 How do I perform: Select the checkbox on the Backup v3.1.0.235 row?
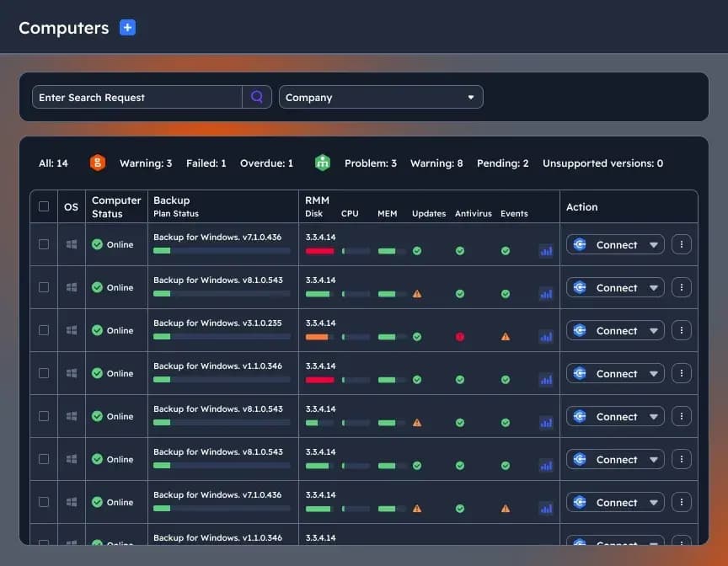tap(44, 330)
